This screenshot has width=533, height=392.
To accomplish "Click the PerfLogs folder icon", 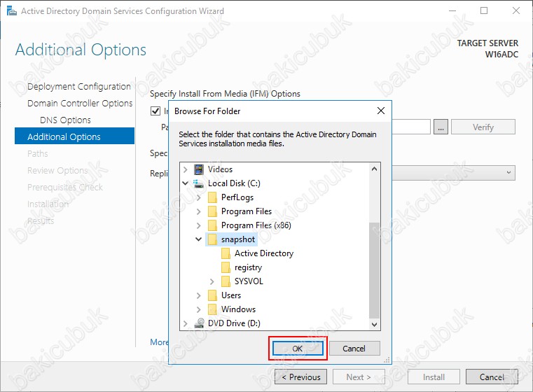I will (x=212, y=197).
